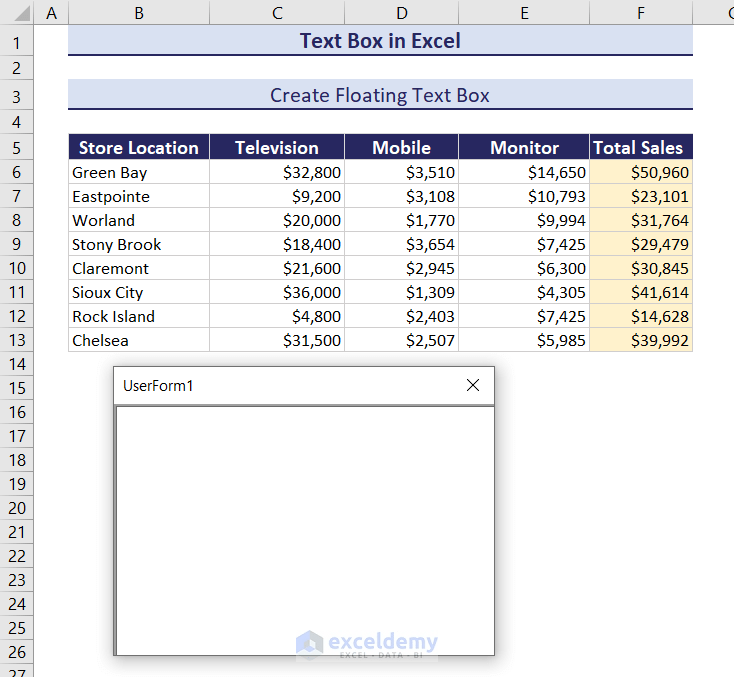The width and height of the screenshot is (734, 677).
Task: Click Television value $32,800
Action: [277, 172]
